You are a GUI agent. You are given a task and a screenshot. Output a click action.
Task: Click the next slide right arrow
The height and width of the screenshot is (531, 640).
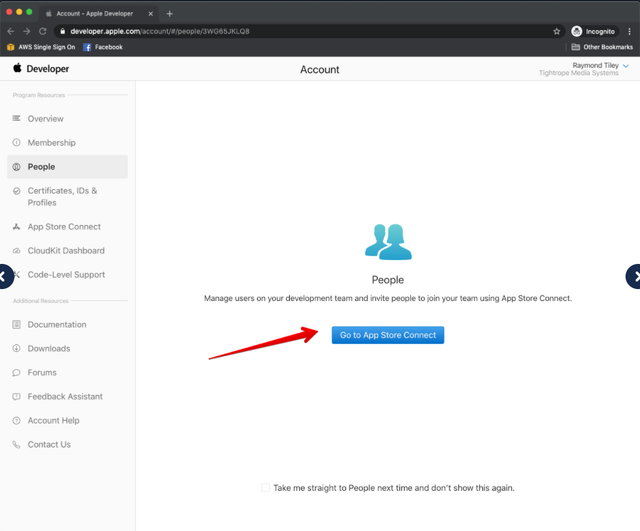click(634, 276)
